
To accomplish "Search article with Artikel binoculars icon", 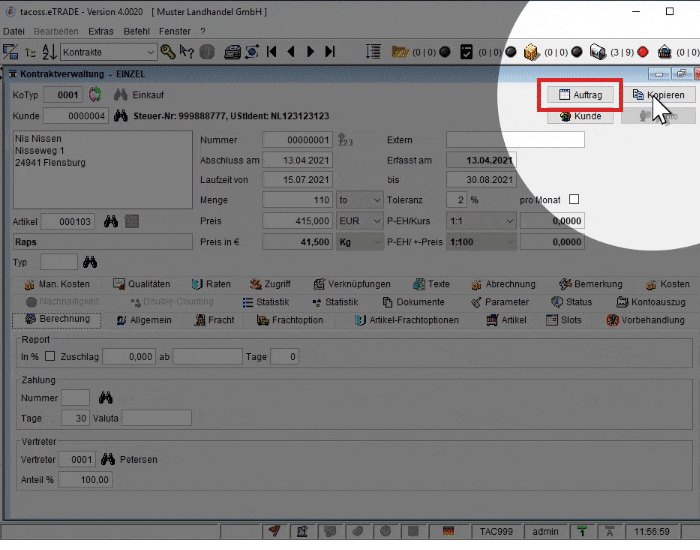I will pos(111,221).
